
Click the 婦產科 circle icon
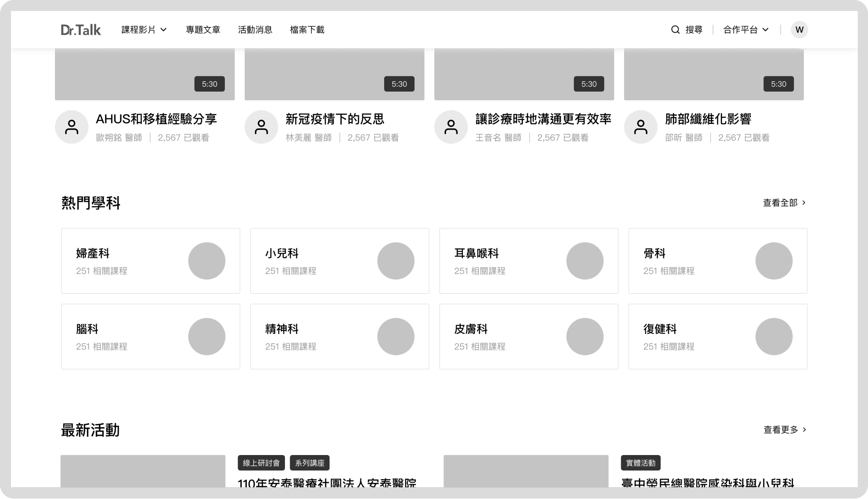tap(207, 261)
